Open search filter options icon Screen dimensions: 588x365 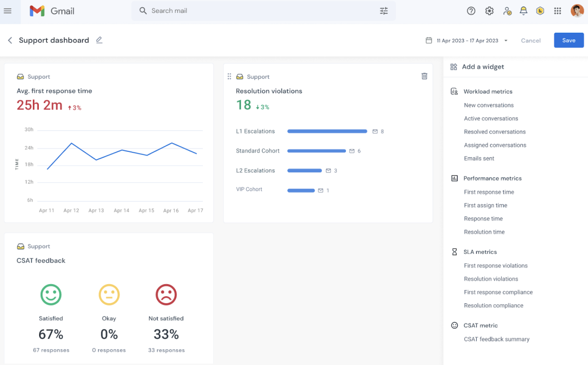coord(384,11)
